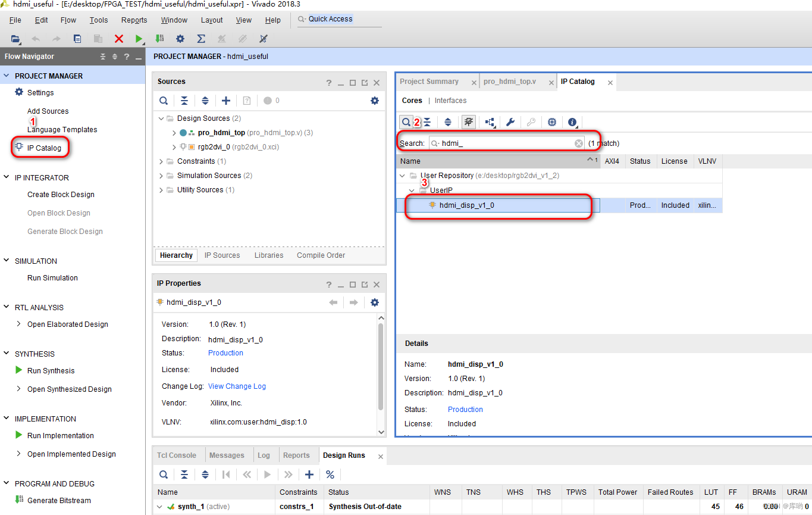Click the percent icon in Design Runs
The image size is (812, 515).
click(x=330, y=475)
